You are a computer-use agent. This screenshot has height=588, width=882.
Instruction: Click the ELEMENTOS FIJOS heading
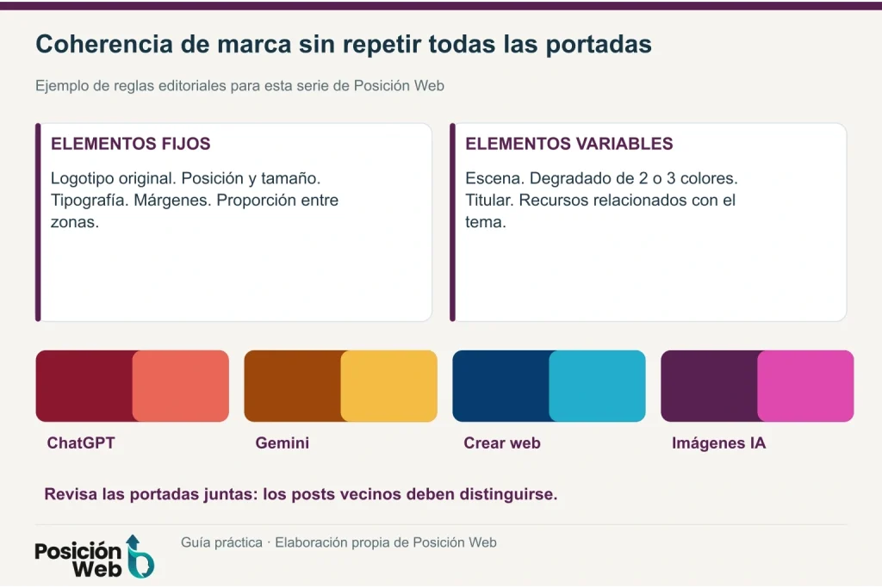click(x=131, y=144)
